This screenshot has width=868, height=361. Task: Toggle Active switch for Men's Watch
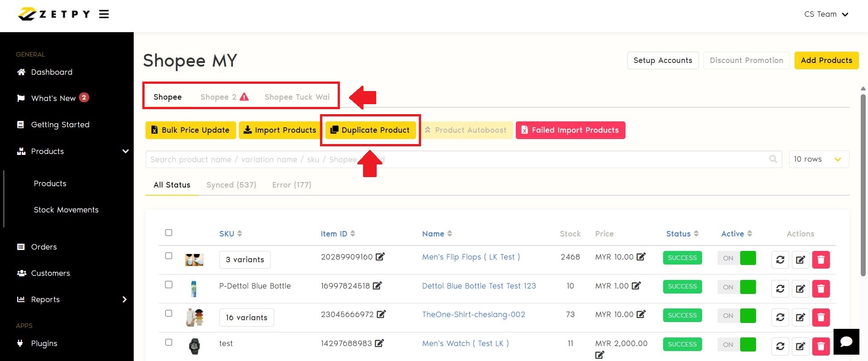(737, 344)
